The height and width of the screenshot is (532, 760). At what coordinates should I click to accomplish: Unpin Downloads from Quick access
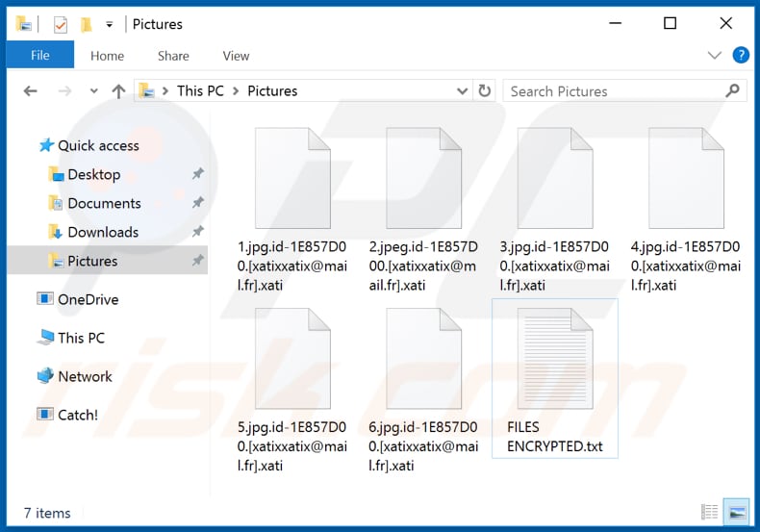pos(197,232)
